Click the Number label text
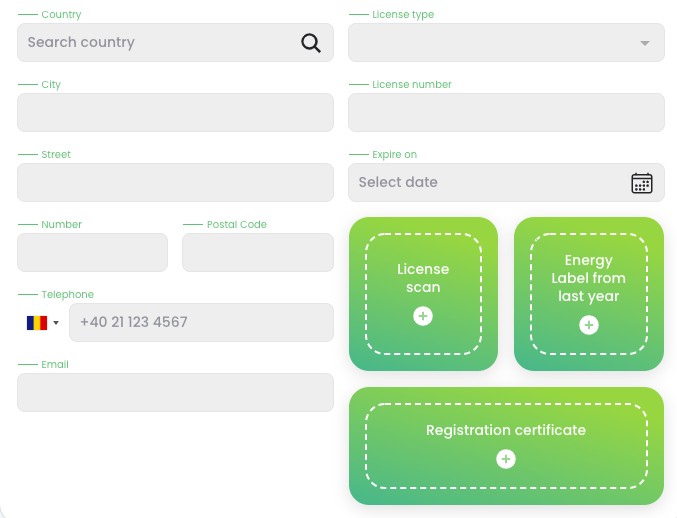This screenshot has width=677, height=518. 61,224
